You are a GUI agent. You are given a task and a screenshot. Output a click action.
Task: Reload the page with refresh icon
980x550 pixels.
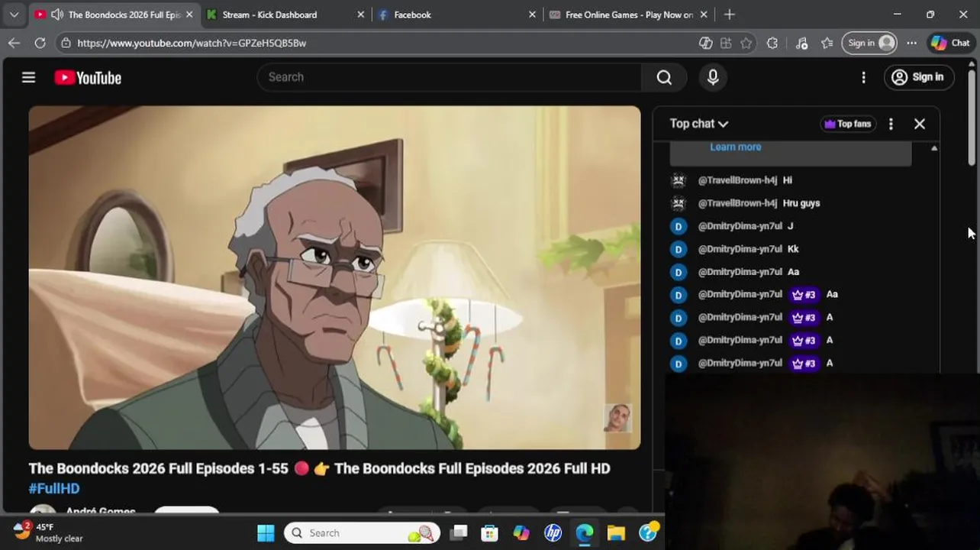(40, 43)
